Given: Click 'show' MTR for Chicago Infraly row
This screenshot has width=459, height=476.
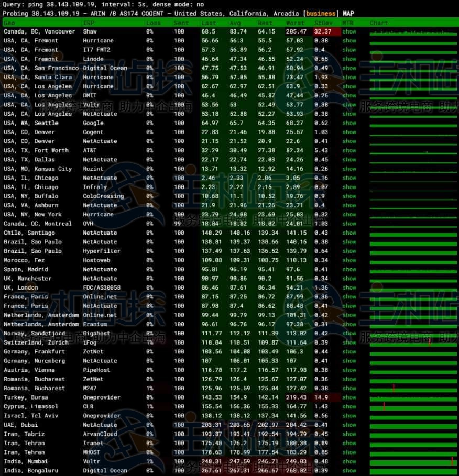Looking at the screenshot, I should [x=349, y=187].
